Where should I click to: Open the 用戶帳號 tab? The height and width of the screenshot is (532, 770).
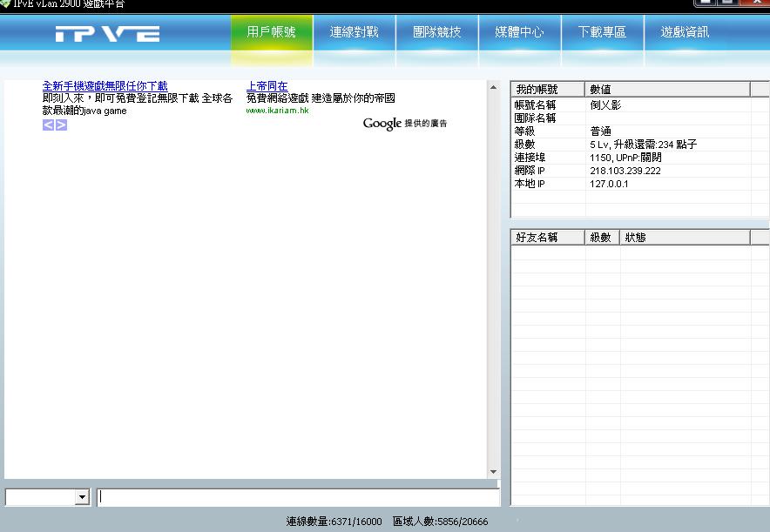(272, 32)
